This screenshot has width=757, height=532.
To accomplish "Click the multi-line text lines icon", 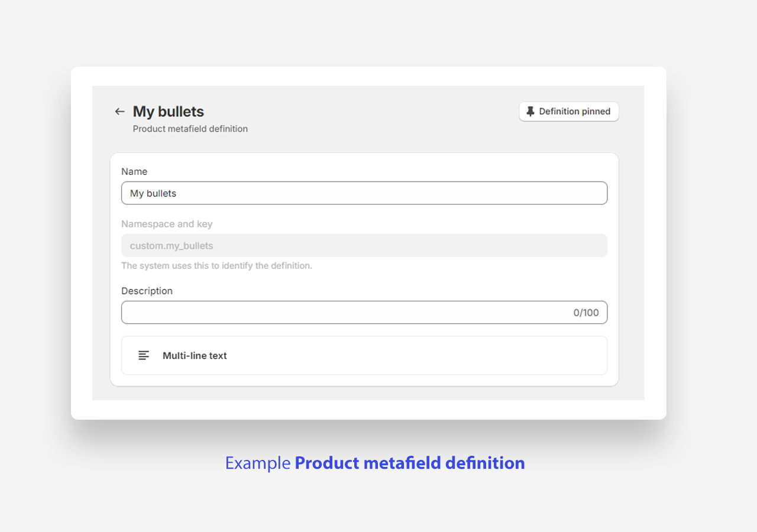I will (144, 355).
